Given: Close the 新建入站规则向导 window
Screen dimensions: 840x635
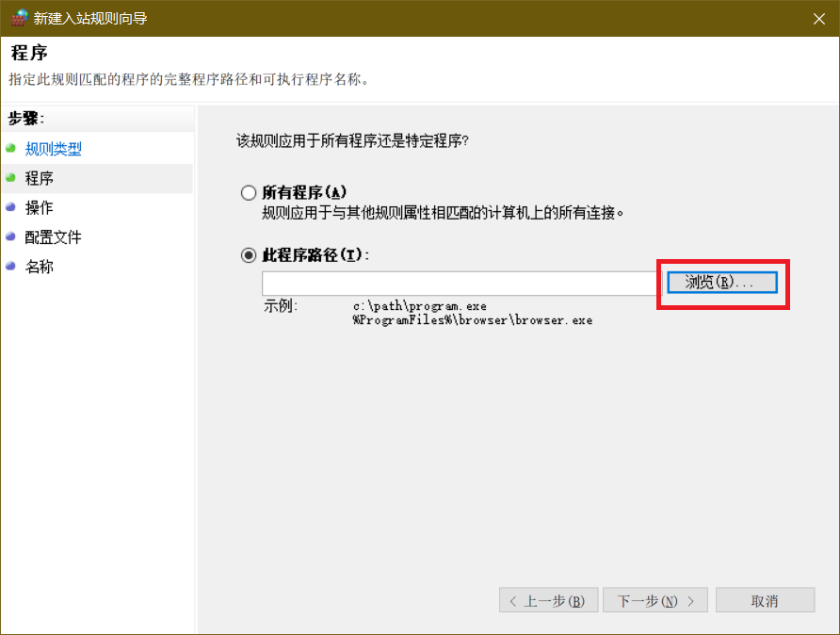Looking at the screenshot, I should pyautogui.click(x=816, y=18).
